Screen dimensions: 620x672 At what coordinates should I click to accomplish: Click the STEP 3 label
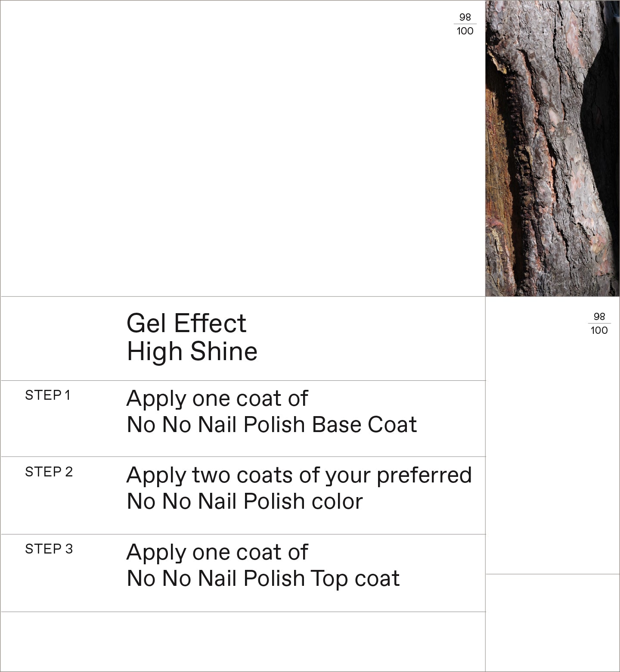(x=49, y=549)
